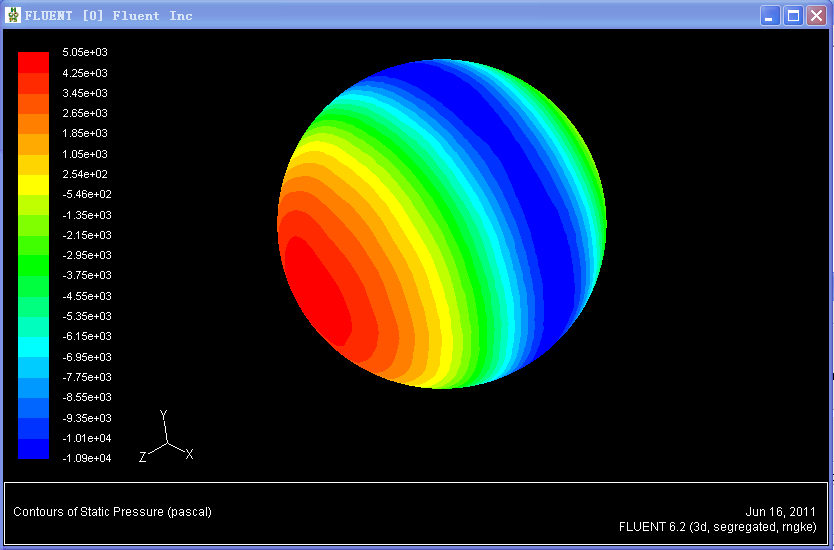The height and width of the screenshot is (550, 834).
Task: Click the X axis label on triad
Action: pyautogui.click(x=189, y=454)
